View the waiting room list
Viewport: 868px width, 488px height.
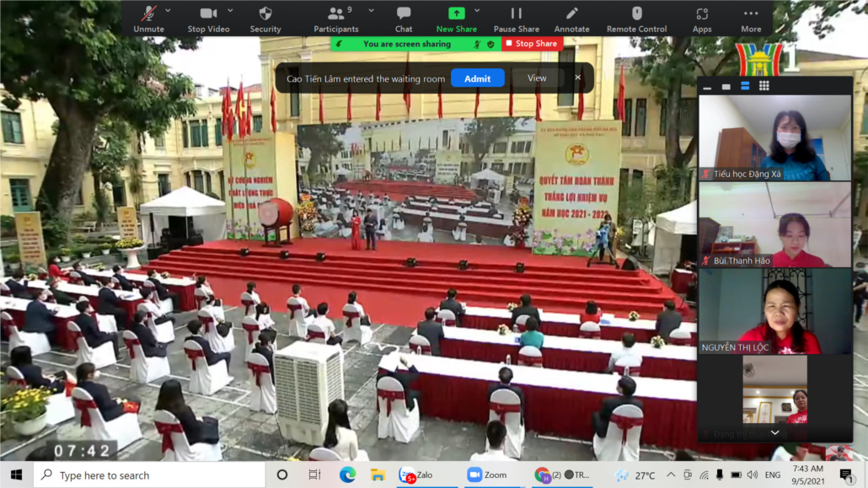coord(537,78)
